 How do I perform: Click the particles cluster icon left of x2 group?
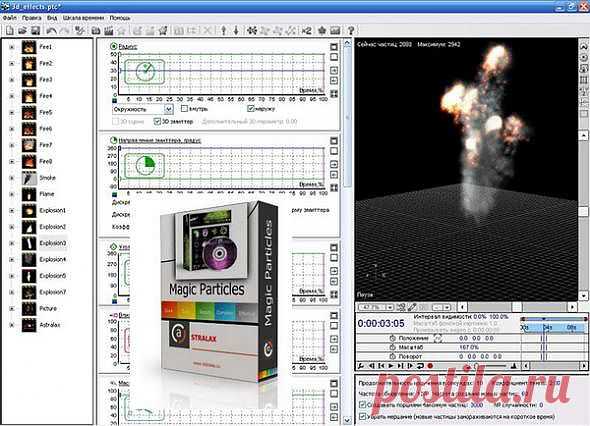(252, 30)
